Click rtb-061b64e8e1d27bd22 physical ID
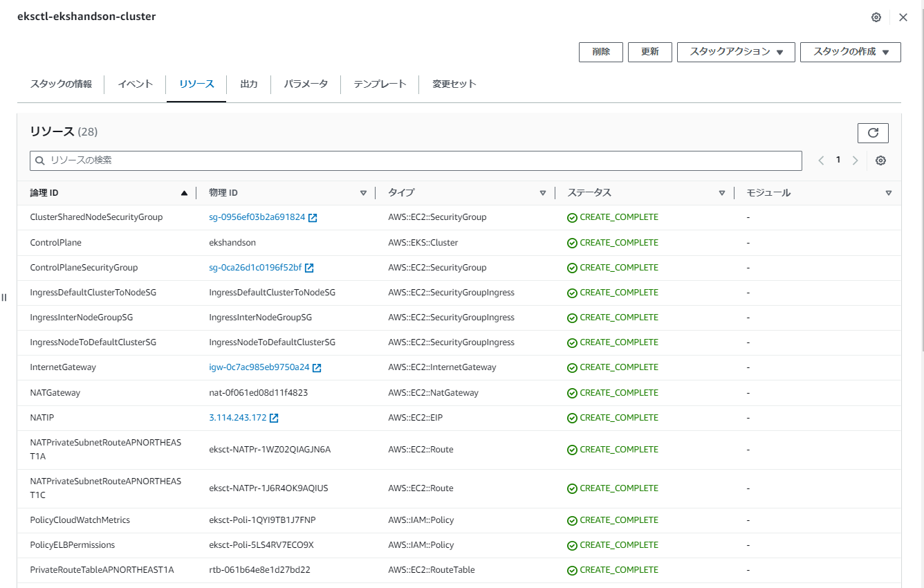Image resolution: width=924 pixels, height=588 pixels. click(x=259, y=570)
